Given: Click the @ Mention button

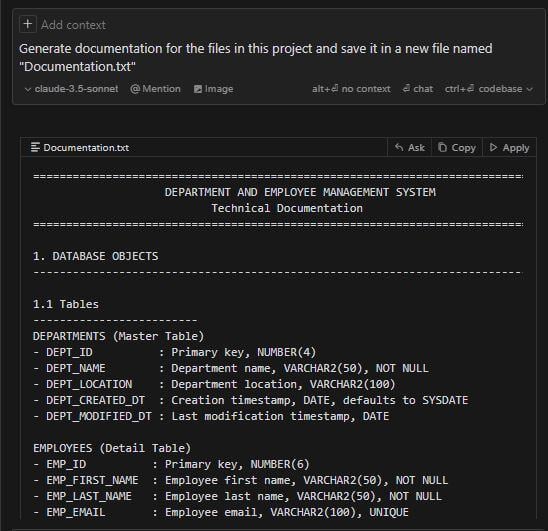Looking at the screenshot, I should 156,89.
